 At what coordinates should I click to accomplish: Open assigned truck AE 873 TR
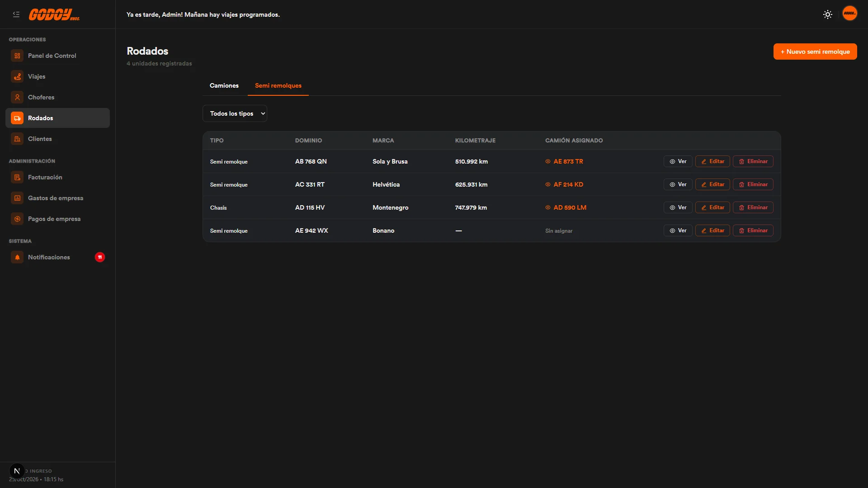pyautogui.click(x=564, y=161)
